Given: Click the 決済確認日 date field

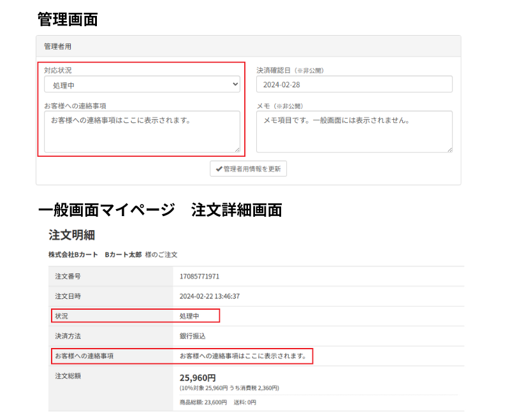Looking at the screenshot, I should point(354,85).
